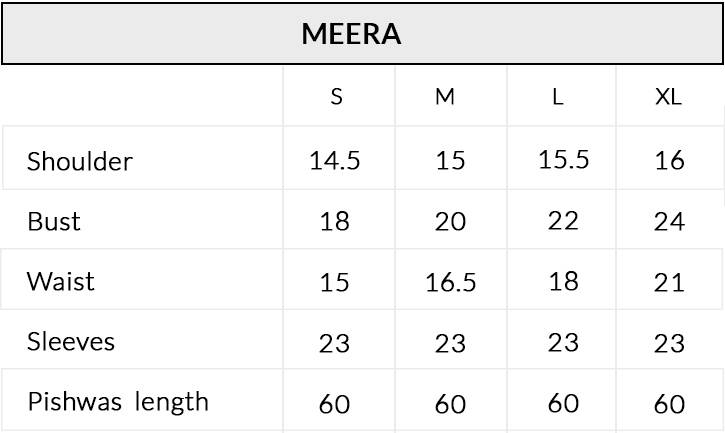Click Shoulder value 15.5 for size L
Screen dimensions: 725x433
coord(563,160)
